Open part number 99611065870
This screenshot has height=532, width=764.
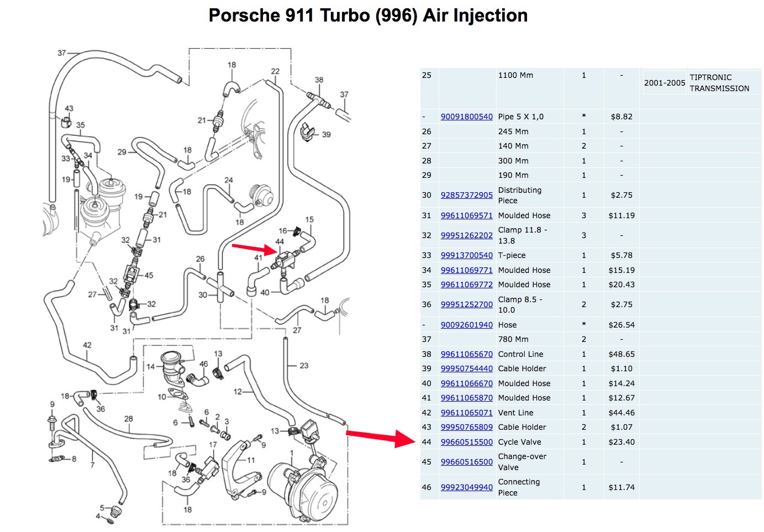466,398
